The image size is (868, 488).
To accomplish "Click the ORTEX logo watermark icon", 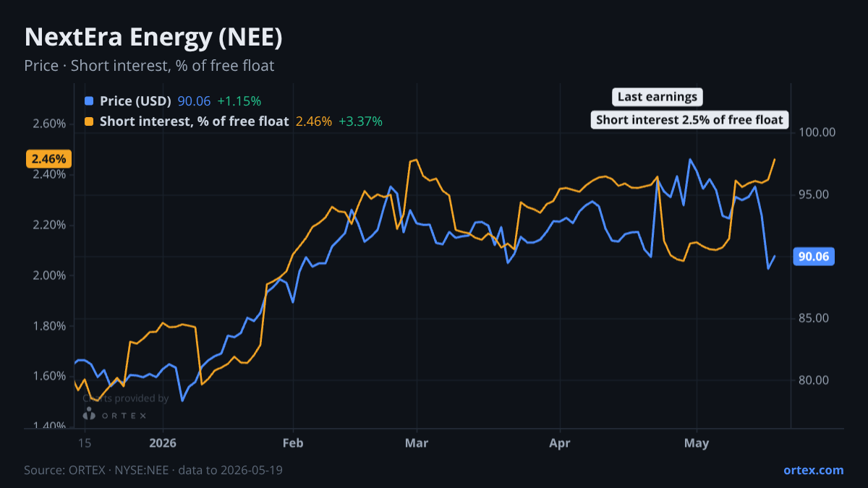I will point(89,414).
